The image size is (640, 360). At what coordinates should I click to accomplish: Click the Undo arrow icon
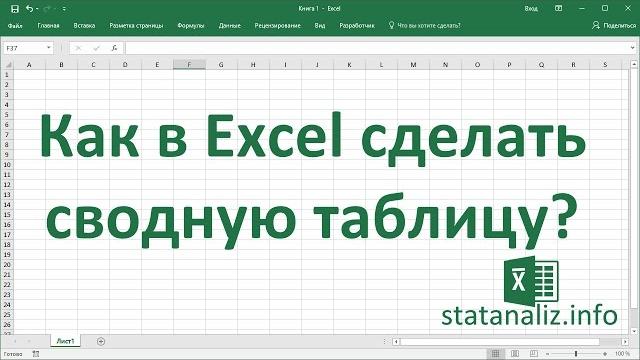(29, 8)
